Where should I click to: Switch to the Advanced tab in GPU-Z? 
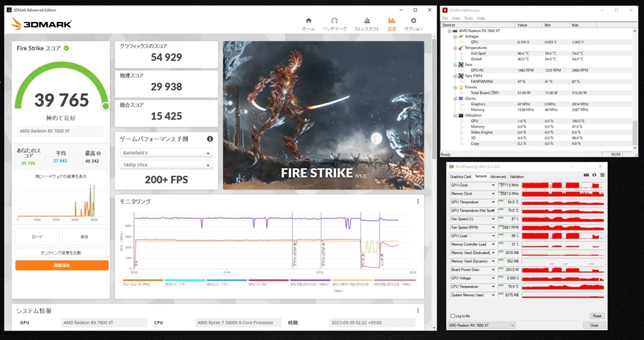pos(498,177)
